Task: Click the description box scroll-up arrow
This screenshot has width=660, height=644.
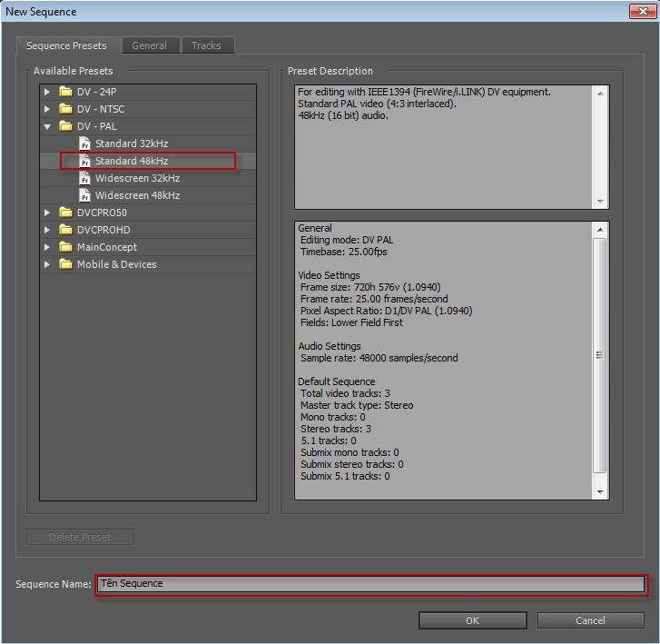Action: 600,93
